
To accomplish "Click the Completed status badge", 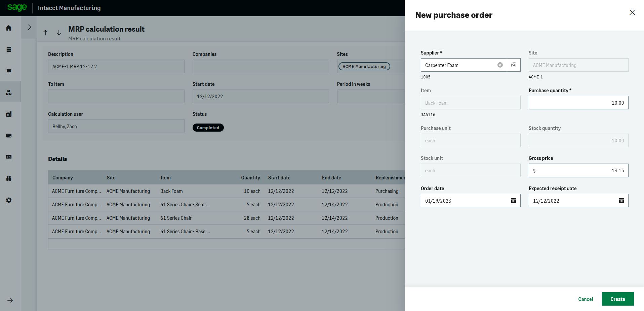I will click(208, 128).
